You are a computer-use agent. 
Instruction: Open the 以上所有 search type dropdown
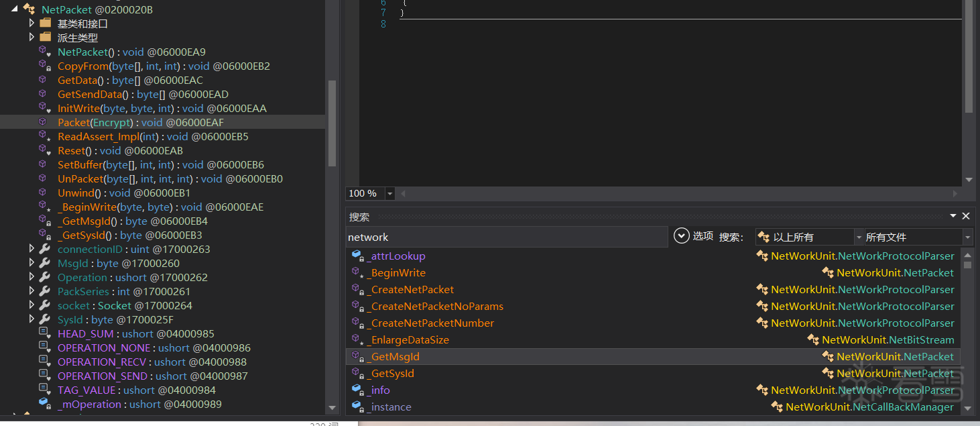coord(859,237)
